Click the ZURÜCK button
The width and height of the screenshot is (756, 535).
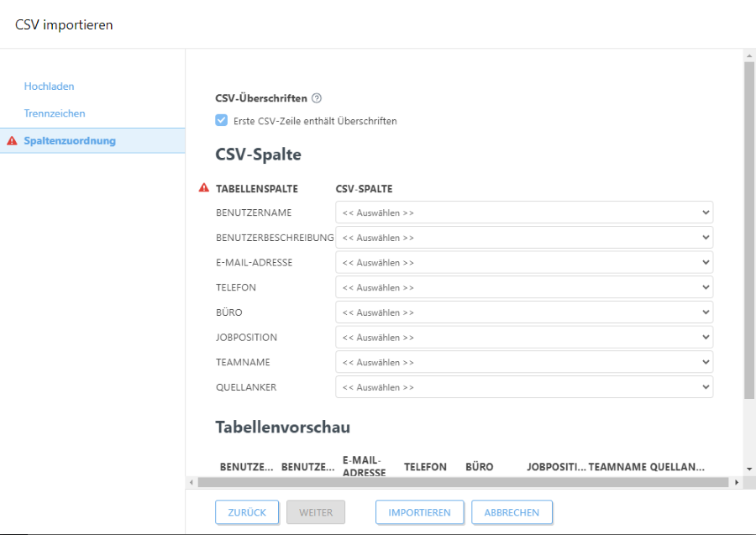[247, 512]
